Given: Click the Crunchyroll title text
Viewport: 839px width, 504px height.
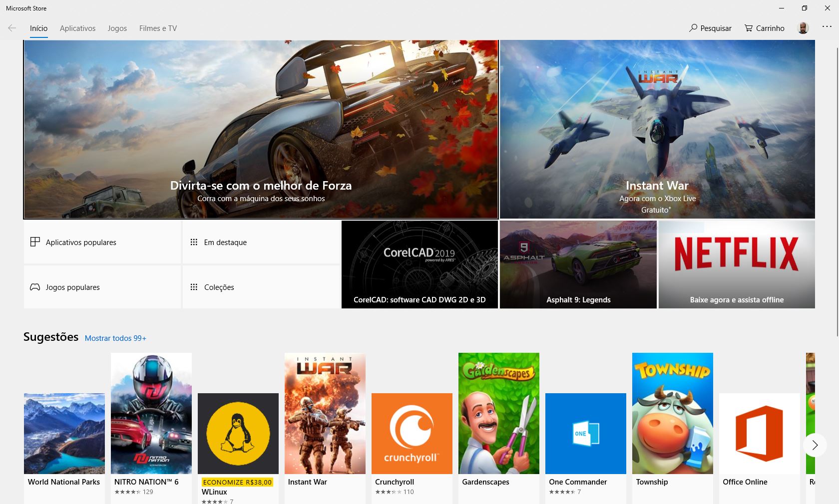Looking at the screenshot, I should click(x=395, y=482).
